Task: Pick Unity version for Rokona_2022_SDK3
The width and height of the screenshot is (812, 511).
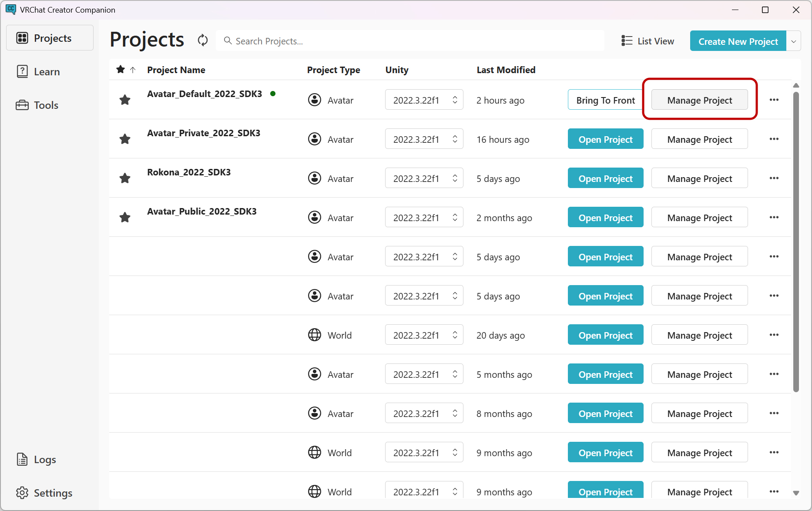Action: click(424, 178)
